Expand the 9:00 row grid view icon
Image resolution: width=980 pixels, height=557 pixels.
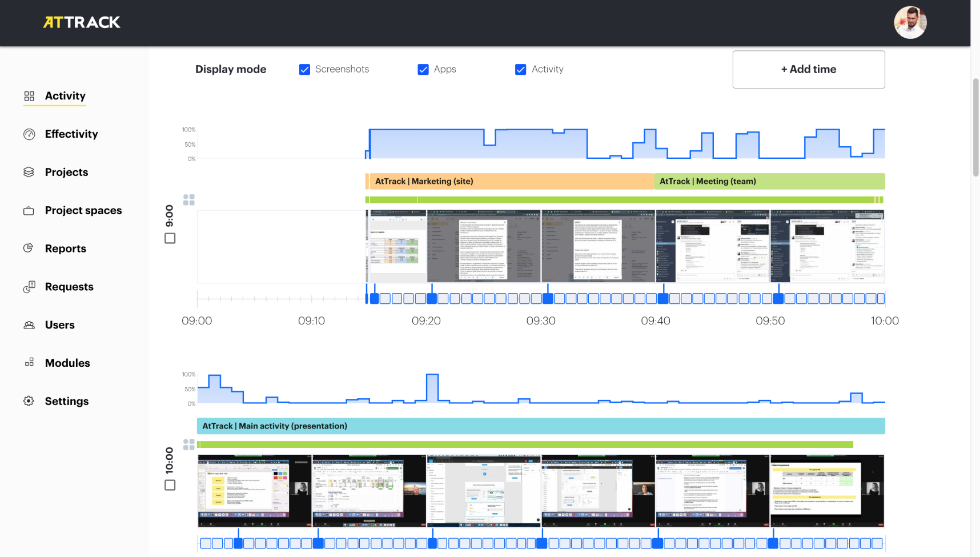click(189, 199)
